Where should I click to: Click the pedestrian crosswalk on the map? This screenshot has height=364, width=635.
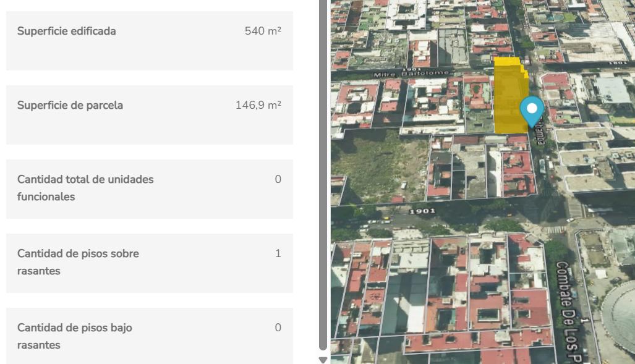pos(575,208)
